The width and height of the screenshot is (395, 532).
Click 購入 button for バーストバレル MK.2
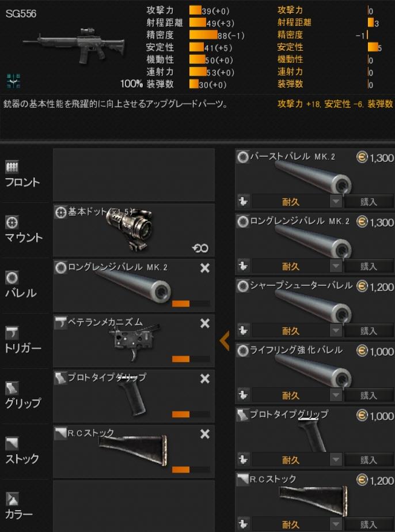[369, 202]
